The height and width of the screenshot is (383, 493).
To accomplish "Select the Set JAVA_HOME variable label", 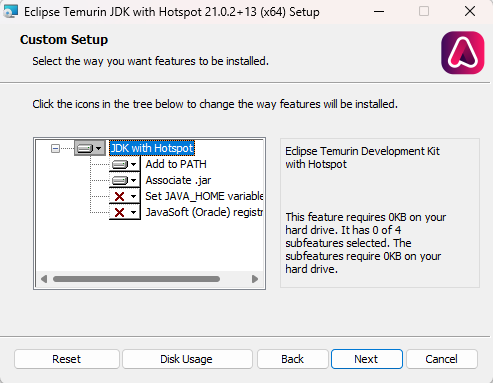I will [x=204, y=196].
